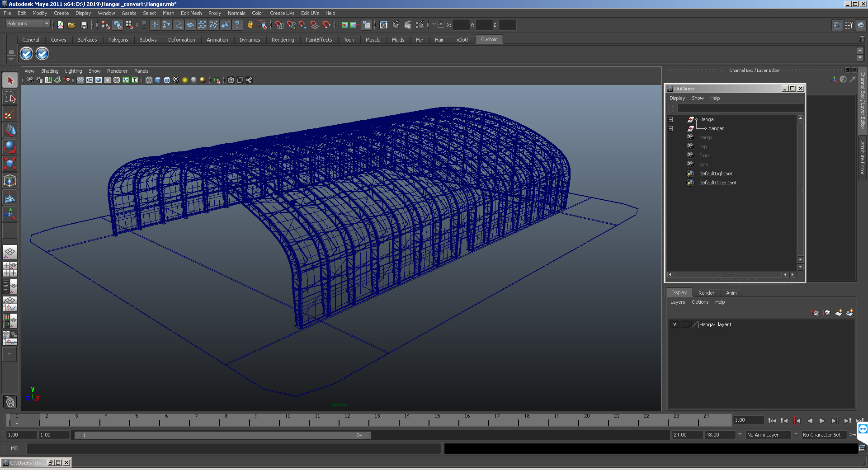Play animation backwards
The image size is (868, 470).
click(x=809, y=421)
